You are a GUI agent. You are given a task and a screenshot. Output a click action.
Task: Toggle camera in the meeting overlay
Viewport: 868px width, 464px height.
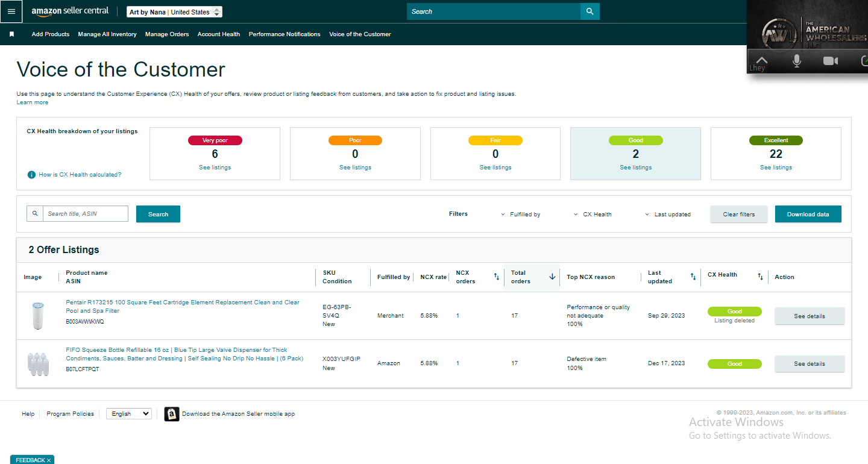(831, 61)
